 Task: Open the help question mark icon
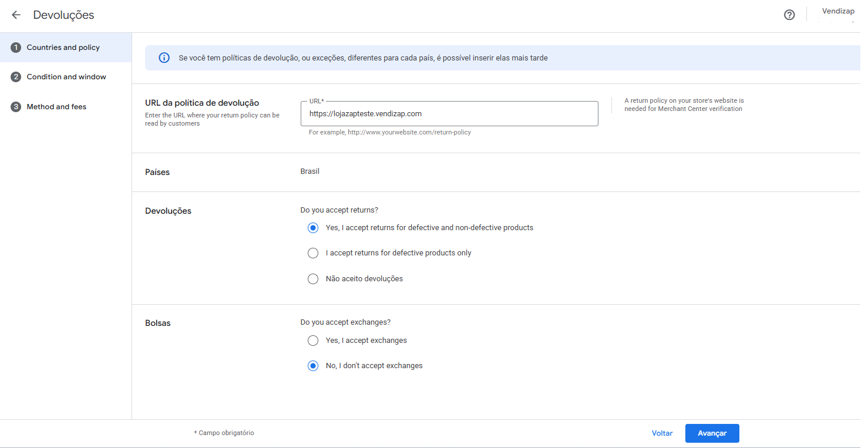(x=789, y=15)
